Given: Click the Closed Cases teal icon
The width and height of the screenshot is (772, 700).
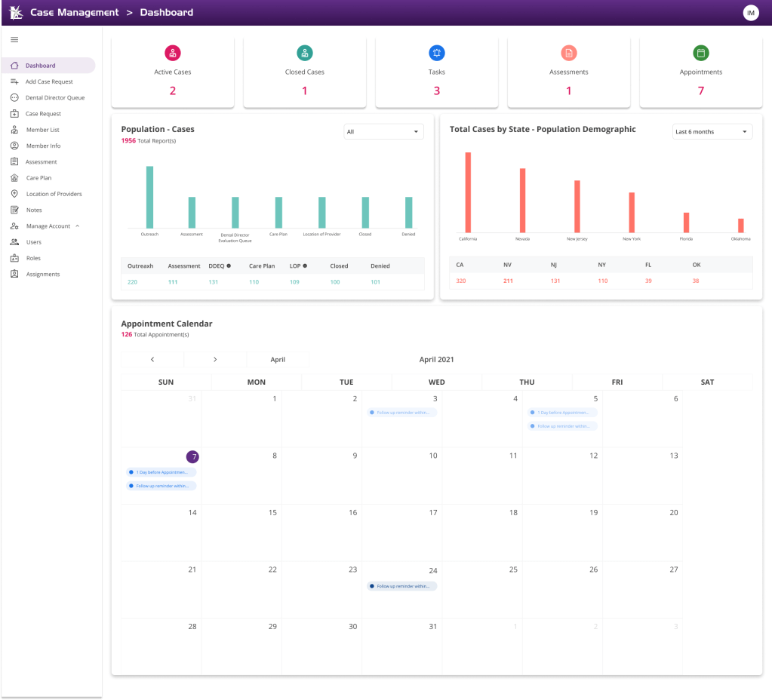Looking at the screenshot, I should tap(305, 53).
